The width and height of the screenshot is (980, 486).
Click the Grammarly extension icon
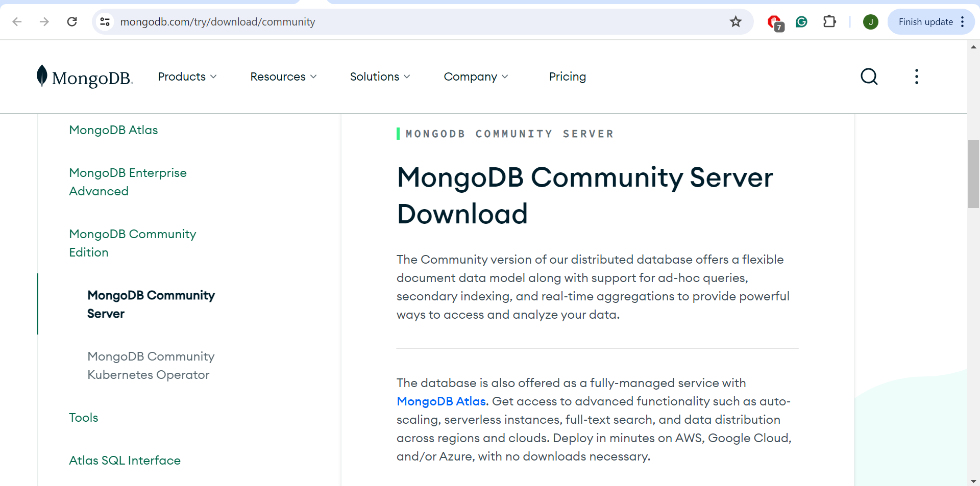click(x=801, y=22)
